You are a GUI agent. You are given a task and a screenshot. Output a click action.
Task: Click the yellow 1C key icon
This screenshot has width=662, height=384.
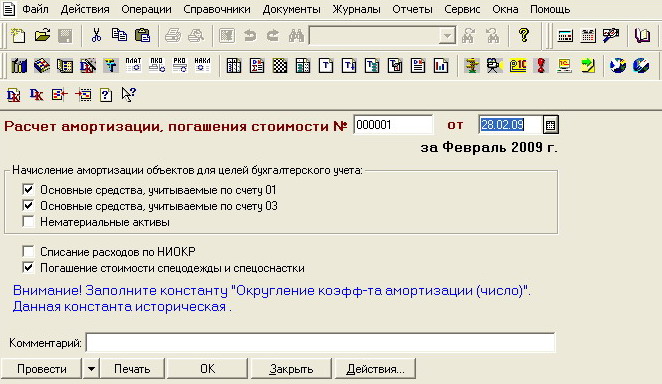(x=518, y=66)
